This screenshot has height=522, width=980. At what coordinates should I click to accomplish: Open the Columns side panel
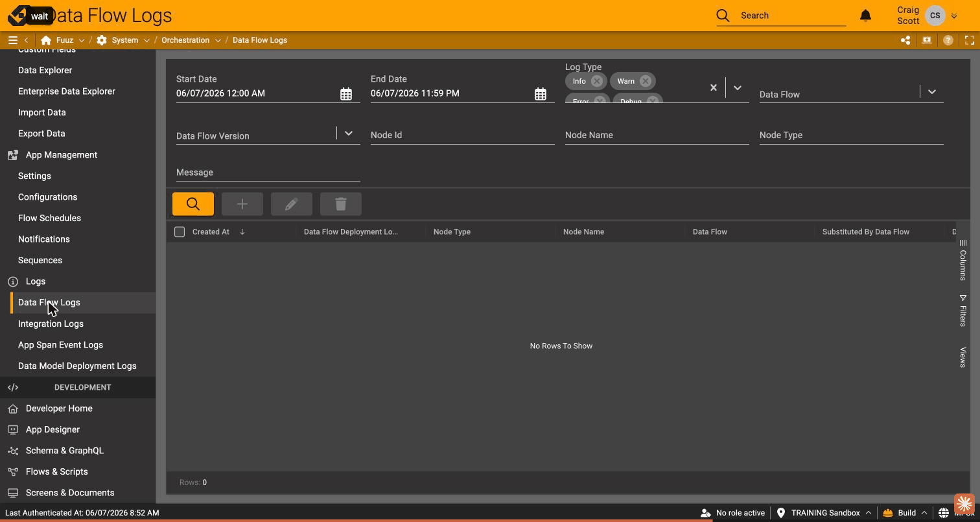click(962, 260)
